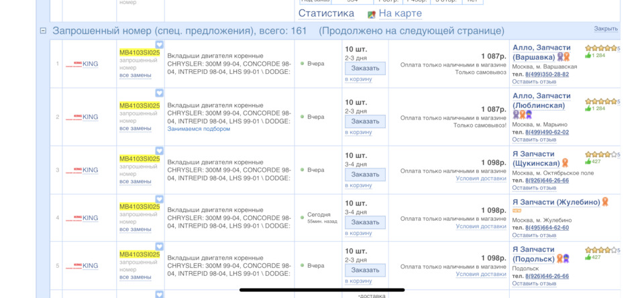Image resolution: width=644 pixels, height=298 pixels.
Task: Click purple medal badge next to (Варшавка)
Action: (x=560, y=57)
